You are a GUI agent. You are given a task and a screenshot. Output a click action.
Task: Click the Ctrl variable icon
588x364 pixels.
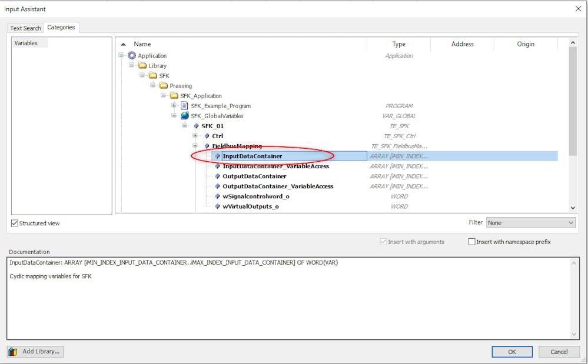point(207,136)
